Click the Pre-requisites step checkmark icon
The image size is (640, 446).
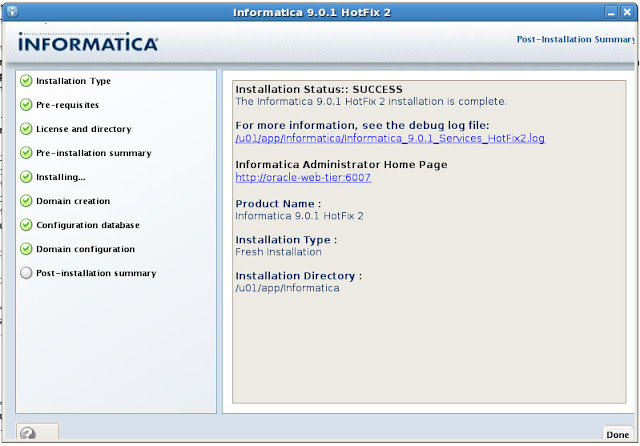pos(26,105)
